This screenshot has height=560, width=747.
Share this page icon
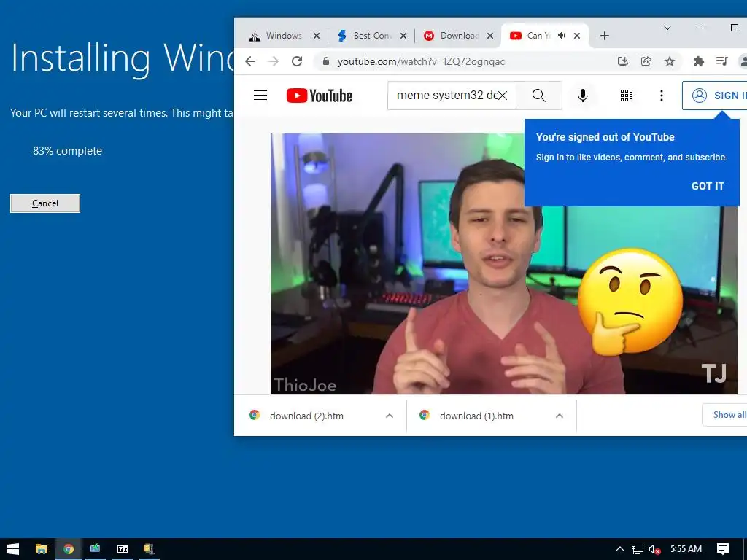[646, 61]
